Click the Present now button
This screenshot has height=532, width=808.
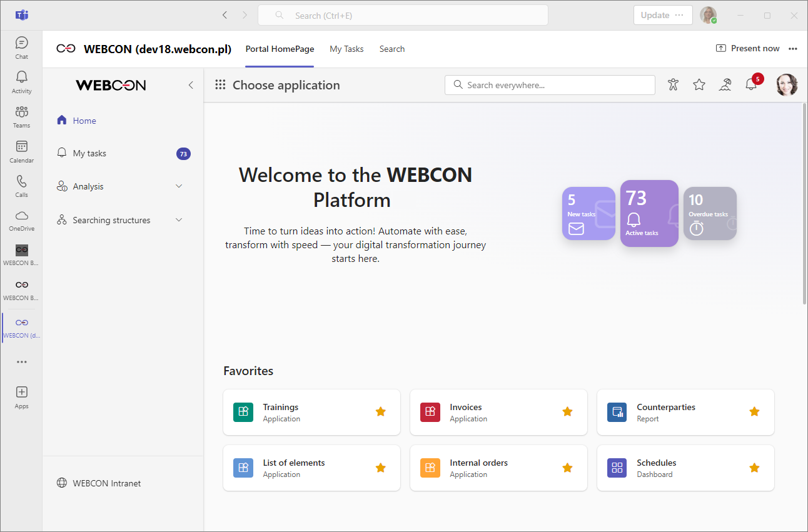click(748, 49)
